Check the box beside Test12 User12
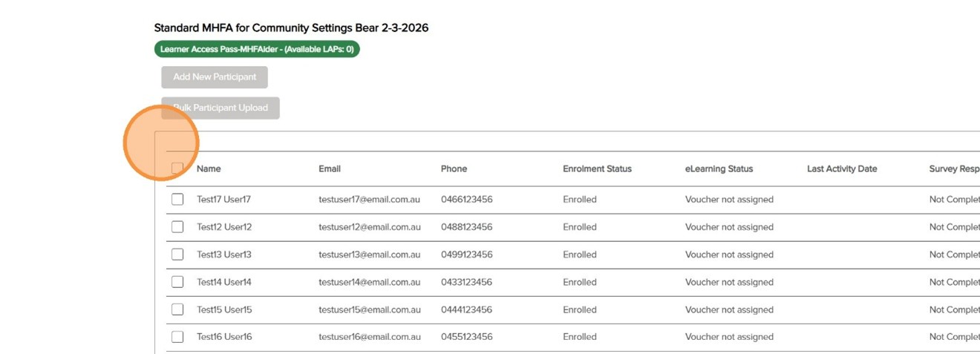 pos(177,227)
